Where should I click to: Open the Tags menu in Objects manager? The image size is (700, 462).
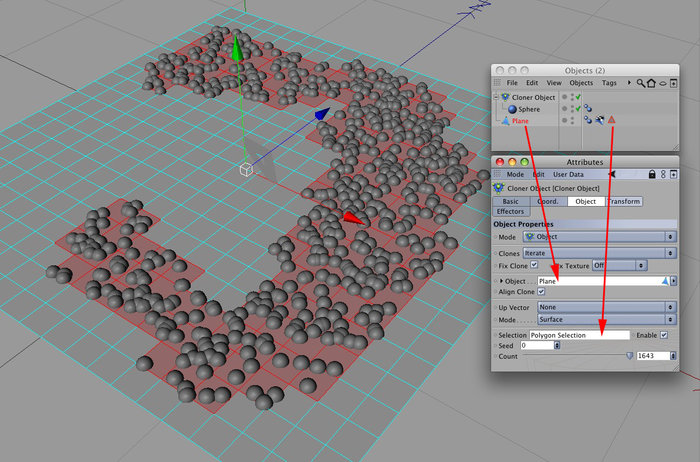[x=609, y=83]
